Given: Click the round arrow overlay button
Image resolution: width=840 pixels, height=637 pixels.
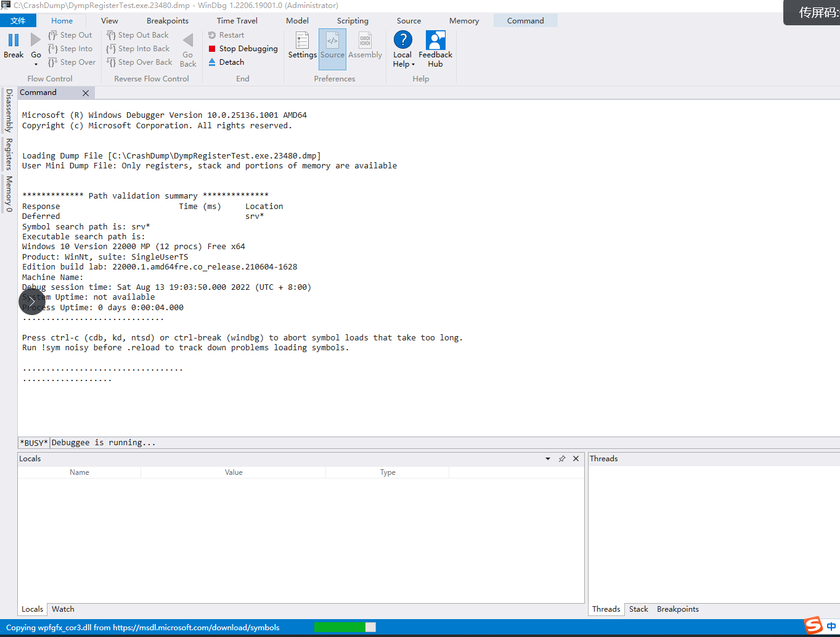Looking at the screenshot, I should click(x=32, y=302).
